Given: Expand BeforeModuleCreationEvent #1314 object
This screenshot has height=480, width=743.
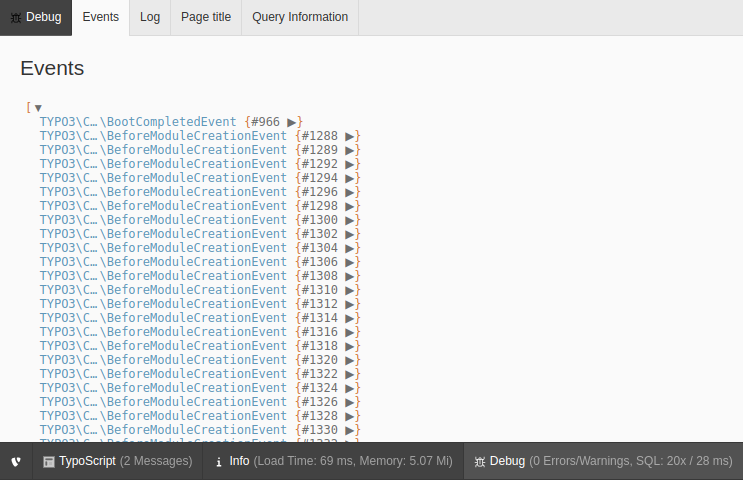Looking at the screenshot, I should [350, 318].
